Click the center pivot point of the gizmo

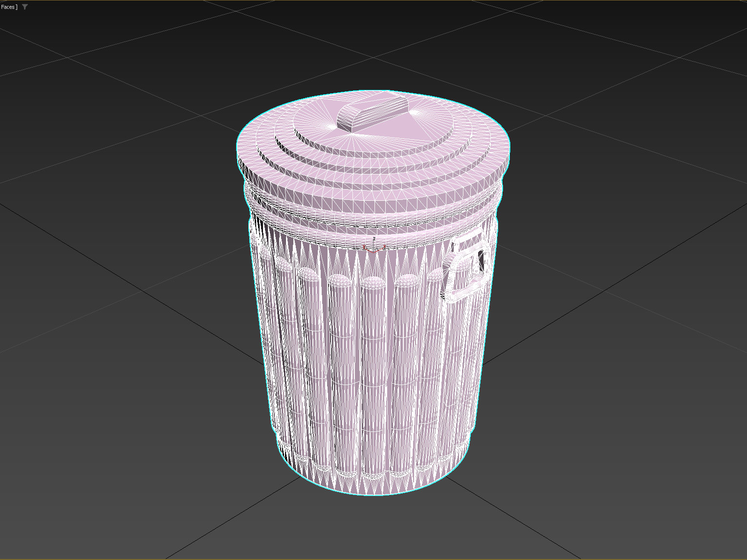[x=373, y=253]
